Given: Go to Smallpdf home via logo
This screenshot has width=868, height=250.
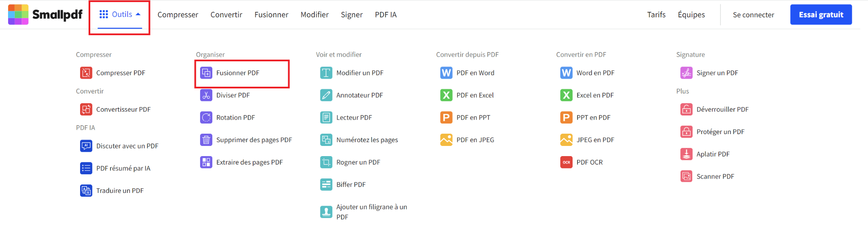Looking at the screenshot, I should 45,15.
